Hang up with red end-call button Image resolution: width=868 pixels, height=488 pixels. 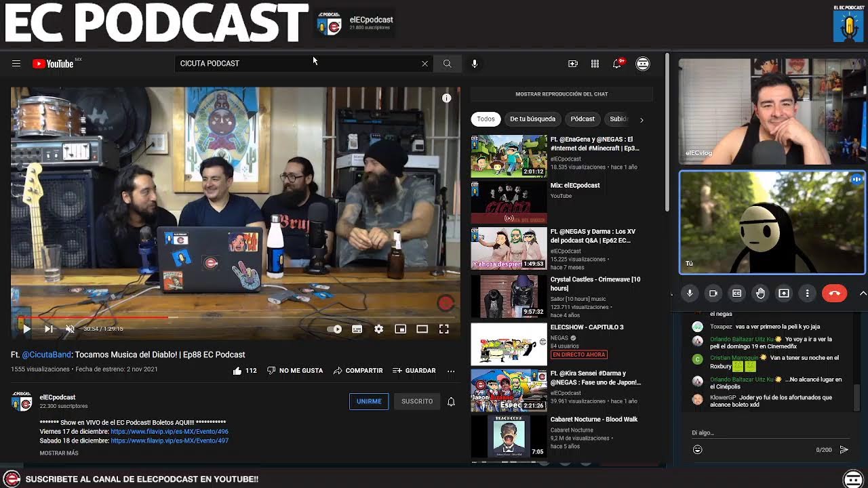(x=835, y=293)
